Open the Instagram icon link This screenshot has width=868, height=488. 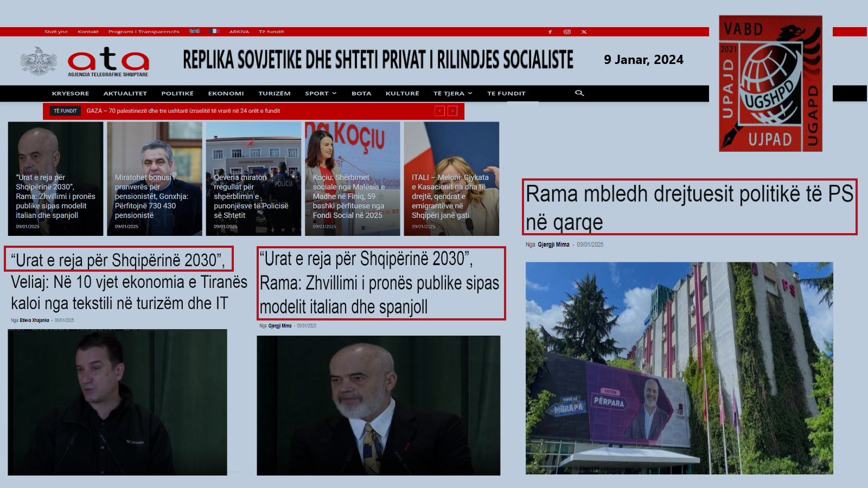tap(567, 32)
